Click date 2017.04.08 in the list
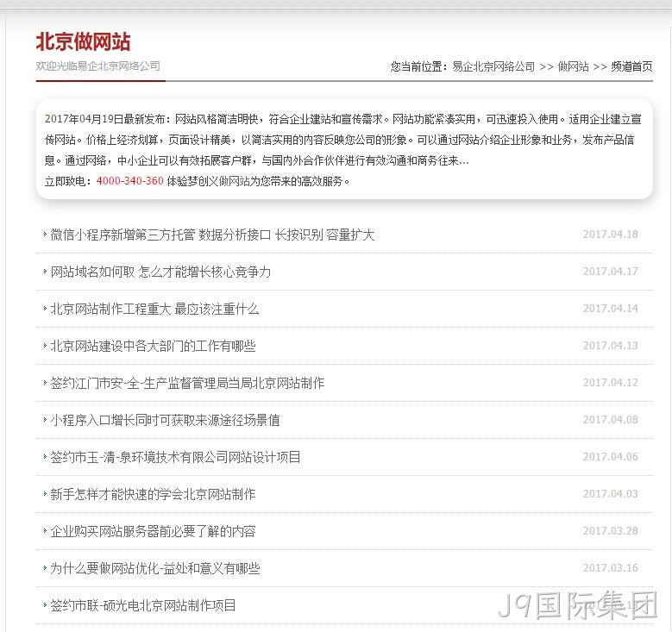Image resolution: width=672 pixels, height=632 pixels. pyautogui.click(x=610, y=420)
